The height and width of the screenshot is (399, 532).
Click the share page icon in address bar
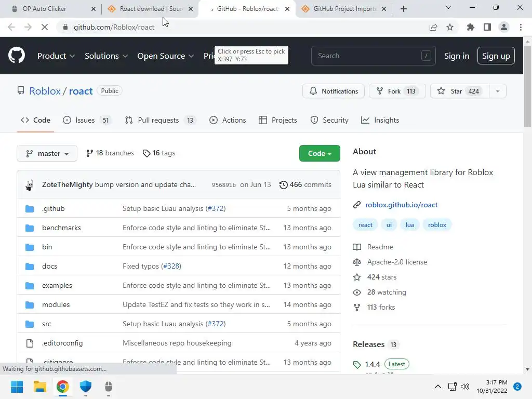coord(433,27)
